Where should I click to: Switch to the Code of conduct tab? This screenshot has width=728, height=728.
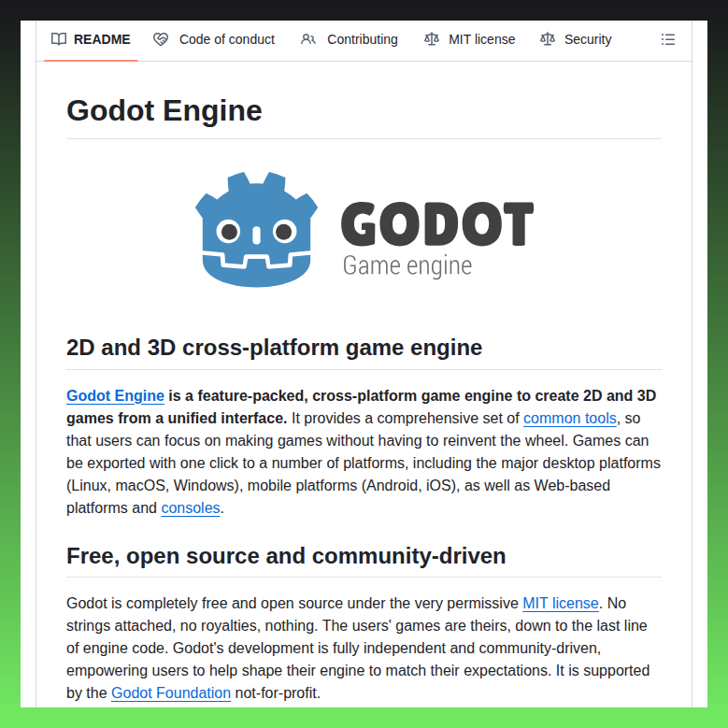click(x=214, y=40)
